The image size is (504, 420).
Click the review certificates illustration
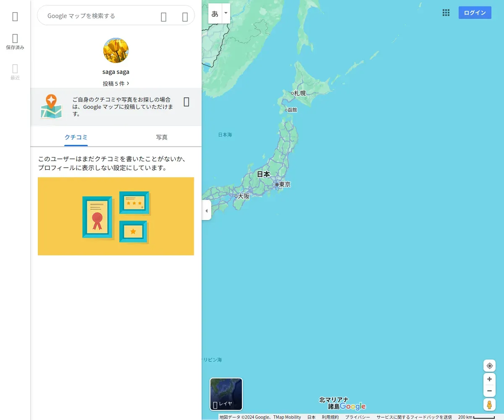tap(116, 216)
